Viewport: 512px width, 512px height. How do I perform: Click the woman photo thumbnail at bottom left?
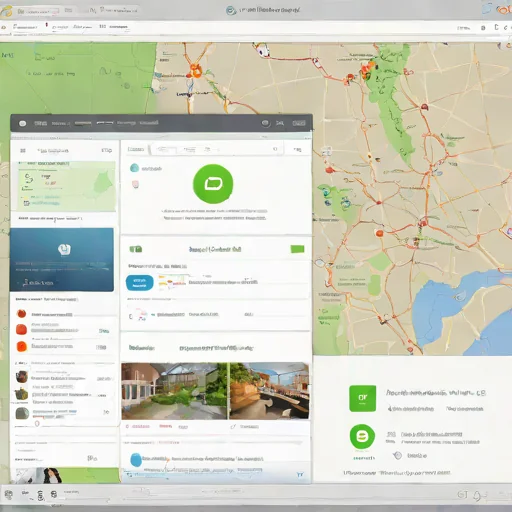coord(51,475)
